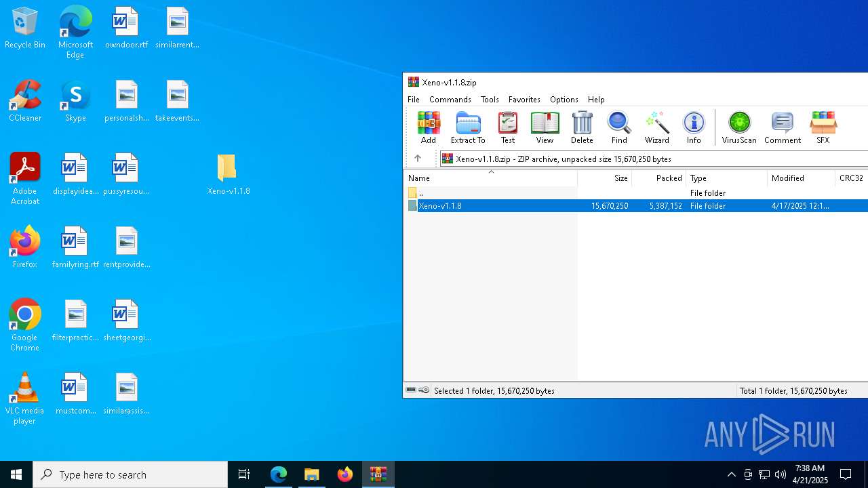Select the CCleaner desktop shortcut

pos(25,102)
